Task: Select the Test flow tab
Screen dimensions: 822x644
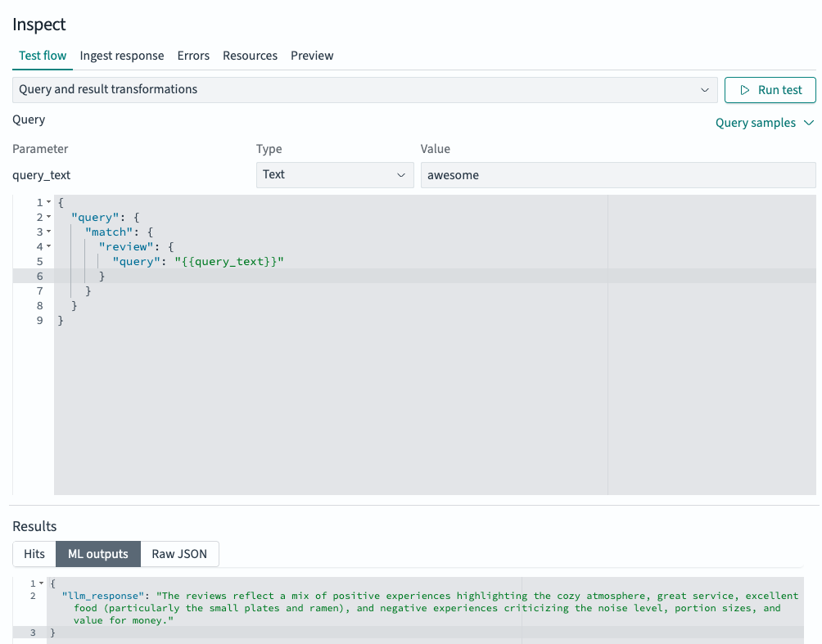Action: pyautogui.click(x=42, y=56)
